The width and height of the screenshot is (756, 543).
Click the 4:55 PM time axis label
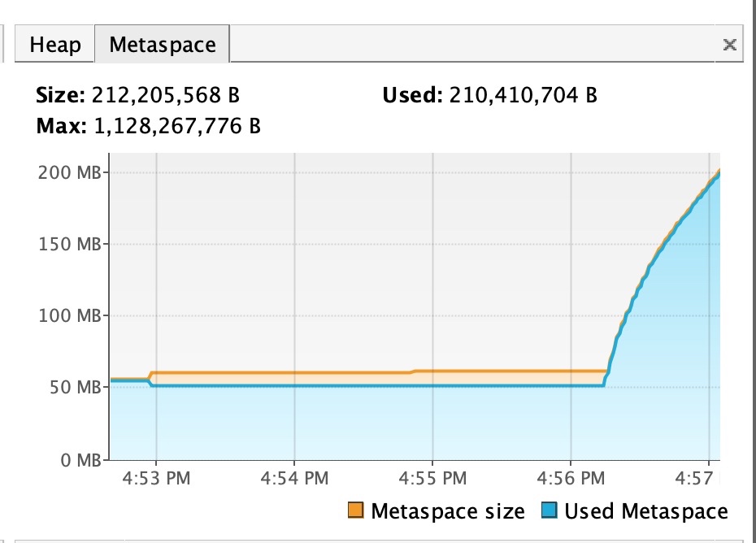[432, 478]
